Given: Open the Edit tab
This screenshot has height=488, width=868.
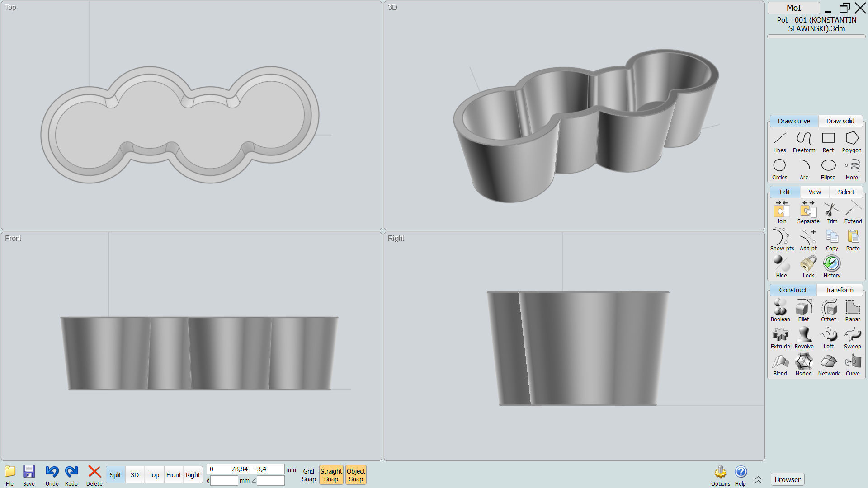Looking at the screenshot, I should tap(785, 192).
